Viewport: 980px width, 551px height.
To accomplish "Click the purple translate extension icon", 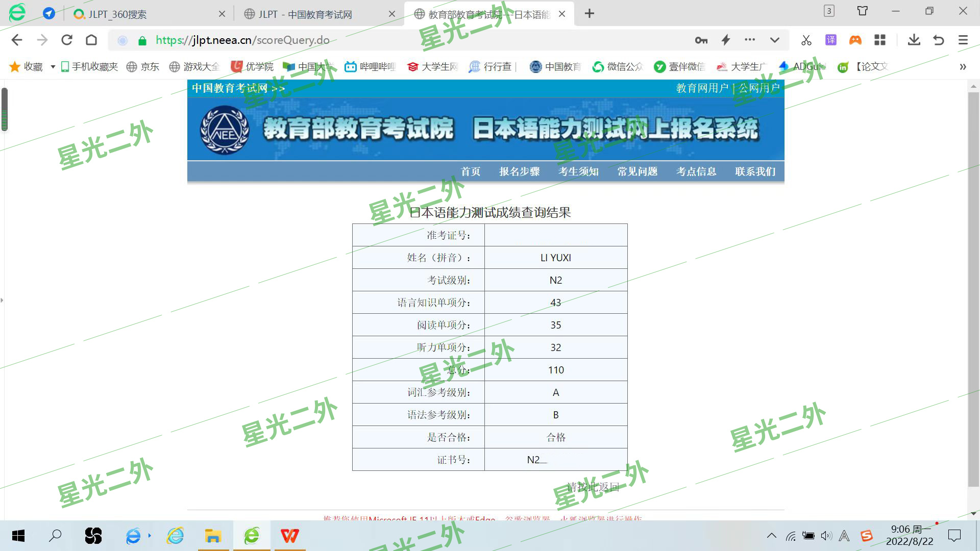I will click(831, 40).
